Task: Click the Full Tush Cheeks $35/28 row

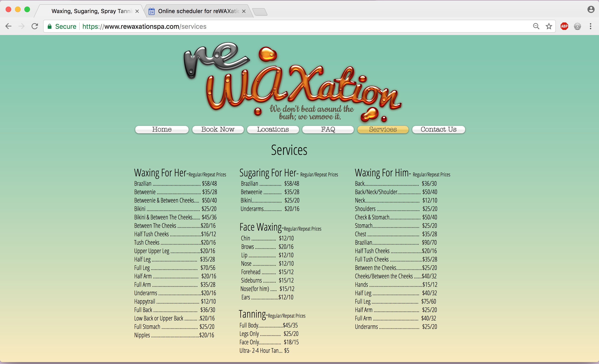Action: (396, 259)
